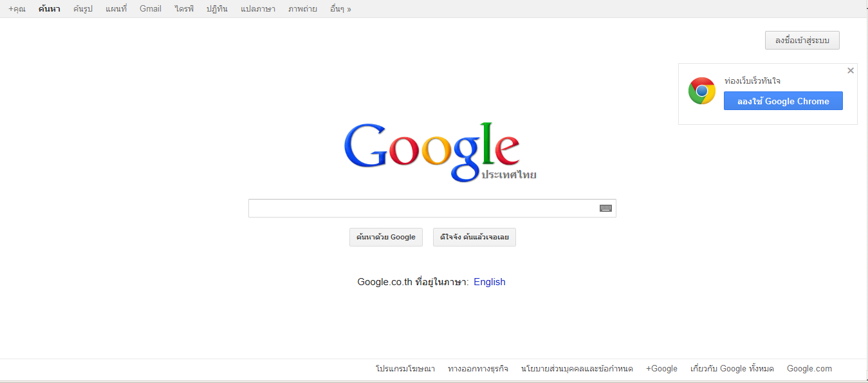Viewport: 868px width, 383px height.
Task: Open ปฏิทิน calendar in top bar
Action: 217,9
